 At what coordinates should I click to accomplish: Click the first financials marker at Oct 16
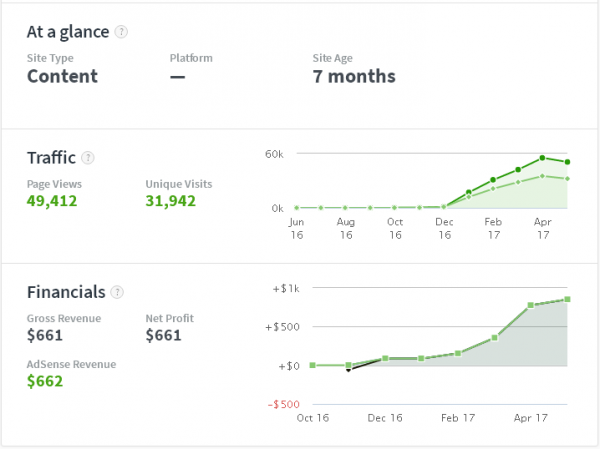click(312, 365)
